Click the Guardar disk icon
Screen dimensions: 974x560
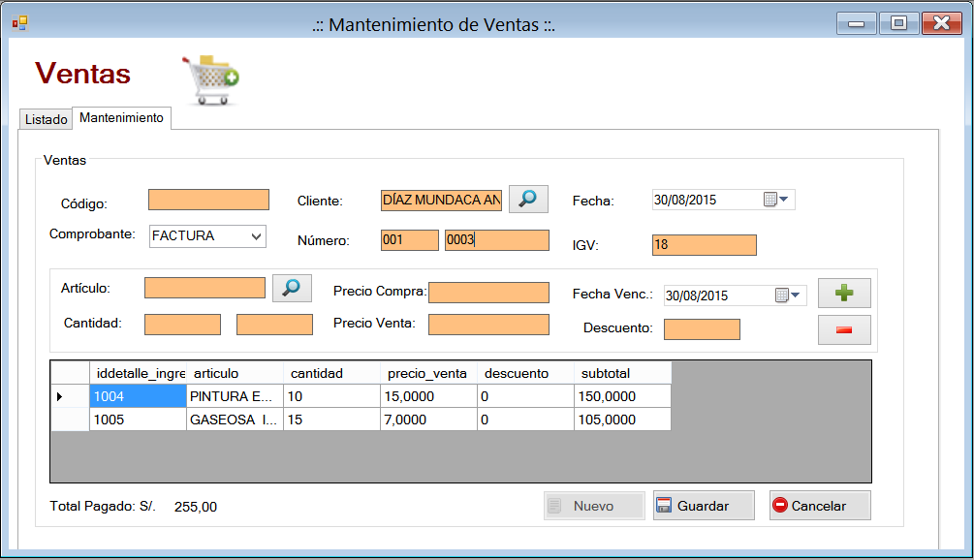coord(666,505)
